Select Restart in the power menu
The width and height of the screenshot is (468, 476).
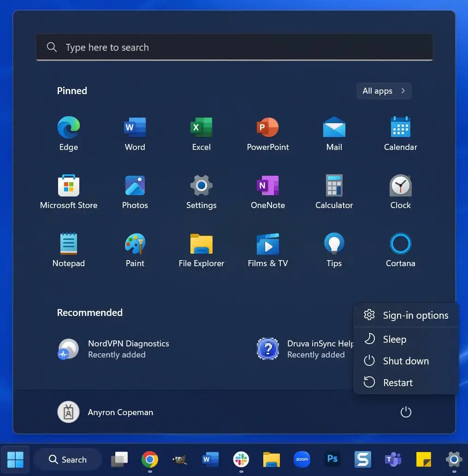406,382
